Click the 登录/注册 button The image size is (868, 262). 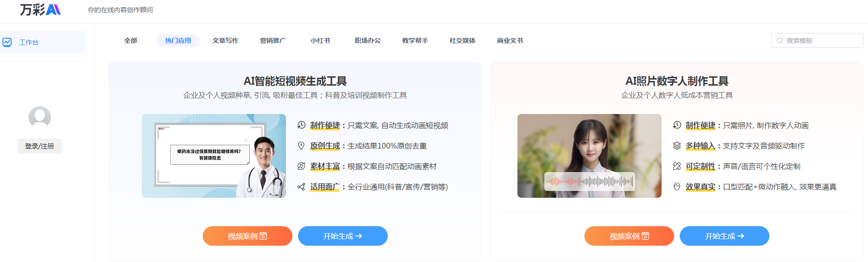click(40, 146)
